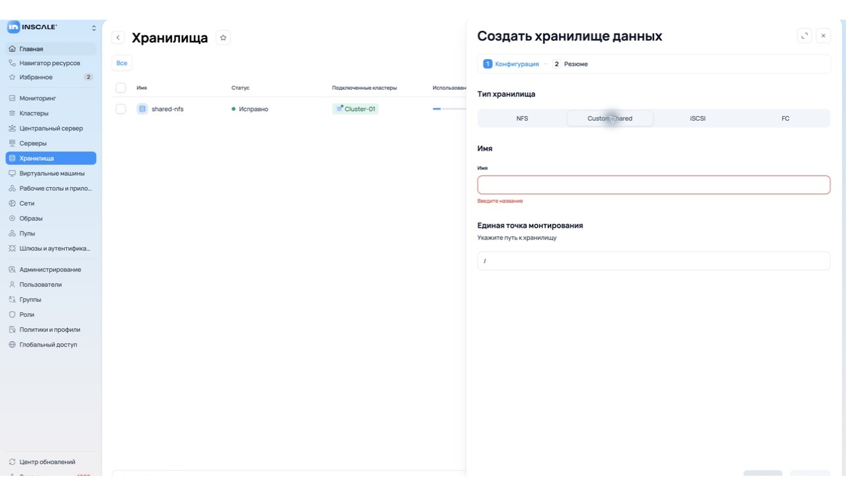Click the shared-nfs usage progress bar

(449, 109)
